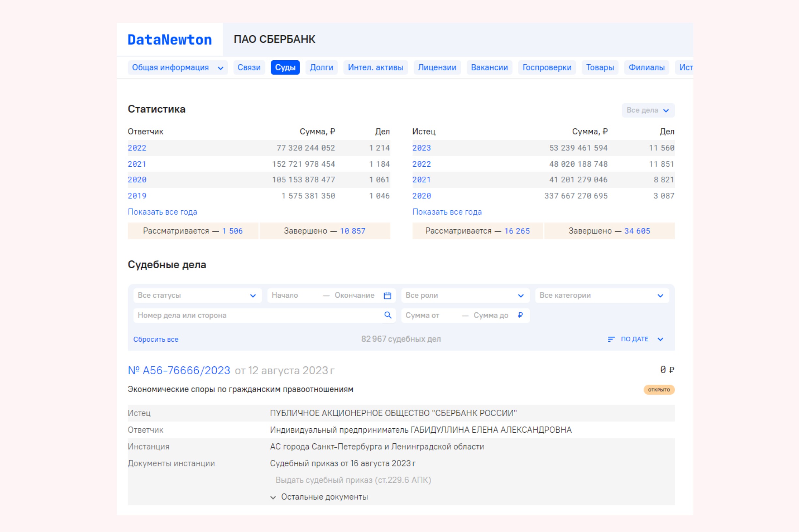This screenshot has width=799, height=532.
Task: Show all years under Ответчик table
Action: point(162,212)
